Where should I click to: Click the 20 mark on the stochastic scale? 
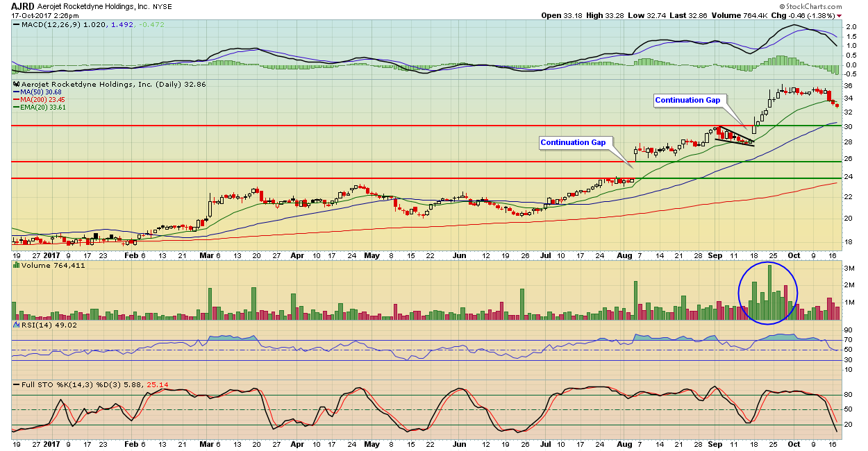pos(849,425)
